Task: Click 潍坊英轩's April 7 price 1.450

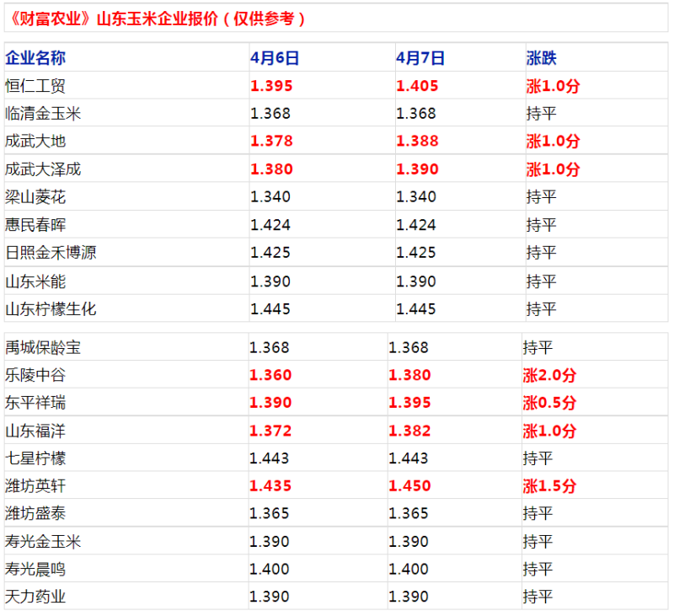Action: [x=409, y=485]
